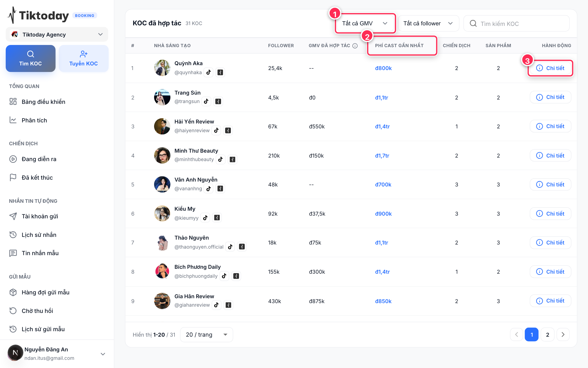Click the Tìm kiếm KOC search field

point(516,23)
